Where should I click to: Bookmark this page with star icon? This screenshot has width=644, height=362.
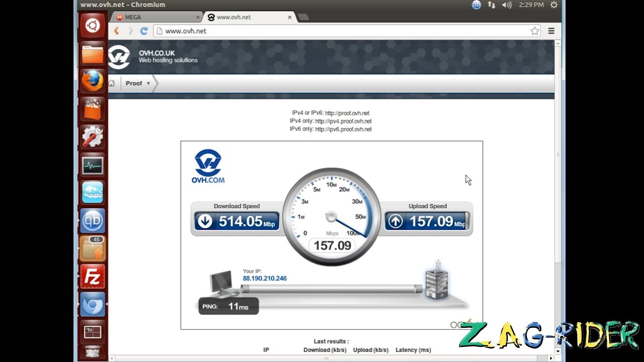(535, 31)
